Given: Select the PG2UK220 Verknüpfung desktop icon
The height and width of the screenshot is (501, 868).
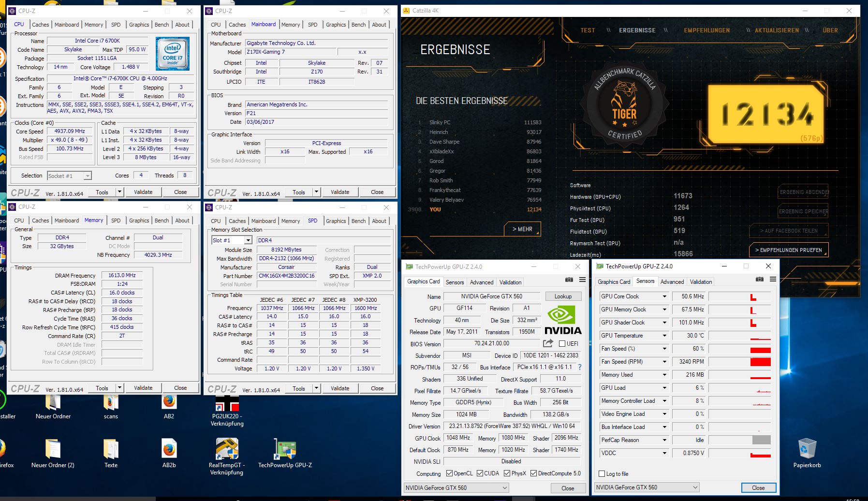Looking at the screenshot, I should (227, 411).
